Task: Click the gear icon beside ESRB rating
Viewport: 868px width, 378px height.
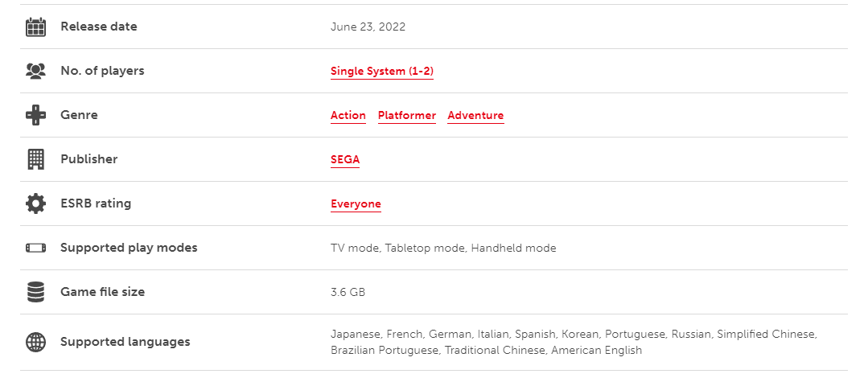Action: [35, 203]
